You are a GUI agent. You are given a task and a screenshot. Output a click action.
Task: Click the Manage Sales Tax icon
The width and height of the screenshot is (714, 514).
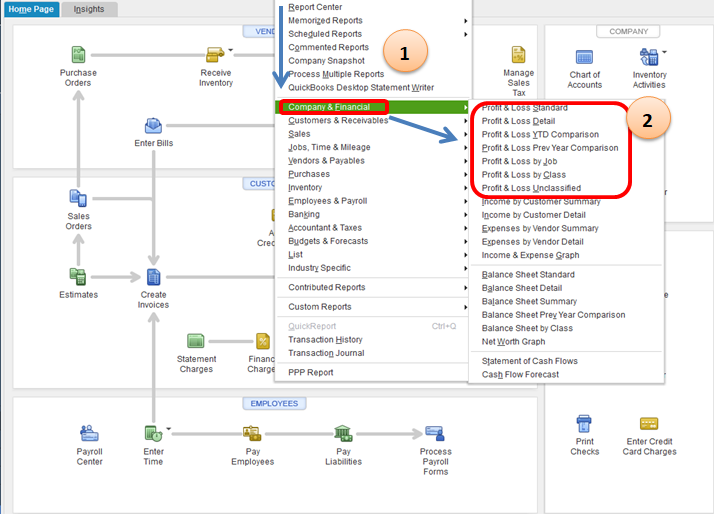[519, 55]
